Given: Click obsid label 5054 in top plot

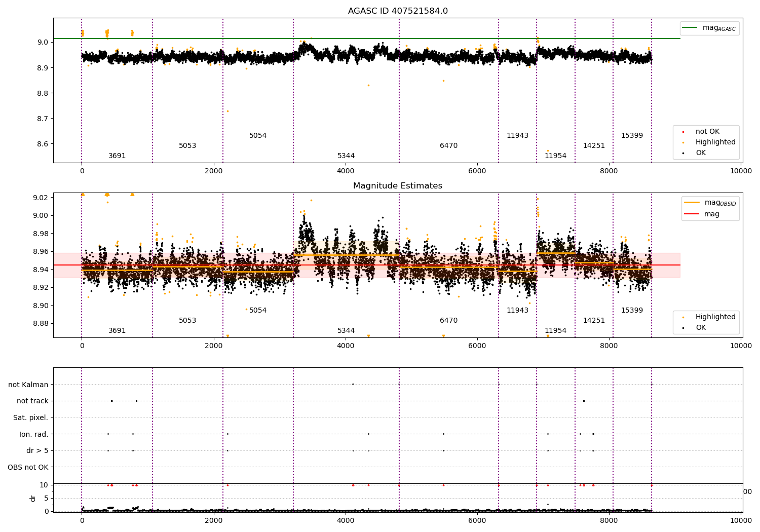Looking at the screenshot, I should [x=258, y=135].
